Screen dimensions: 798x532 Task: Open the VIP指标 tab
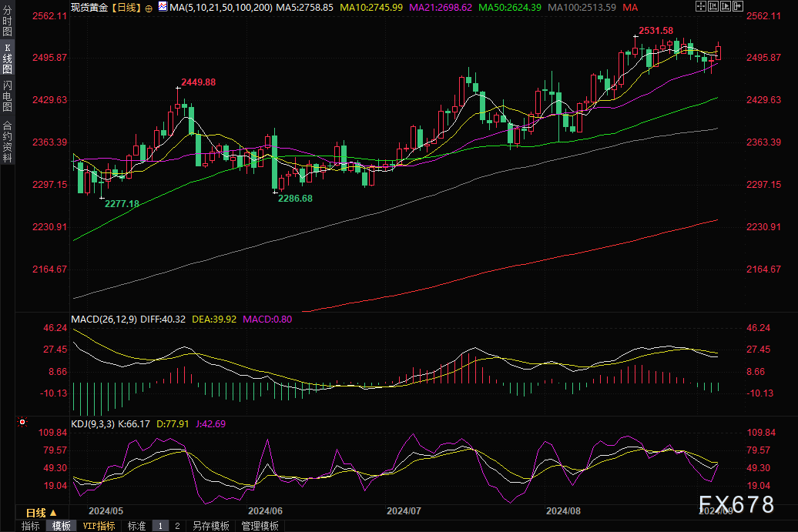click(x=99, y=526)
